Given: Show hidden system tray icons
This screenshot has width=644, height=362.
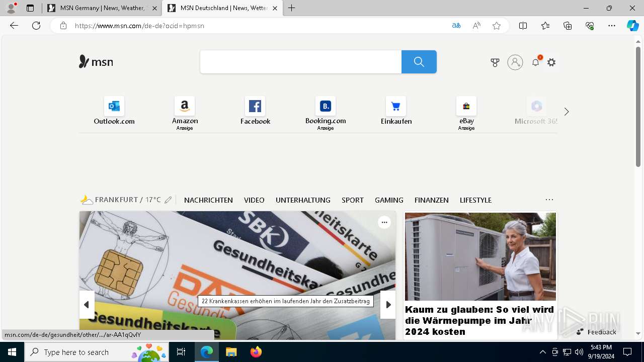Looking at the screenshot, I should (x=542, y=352).
